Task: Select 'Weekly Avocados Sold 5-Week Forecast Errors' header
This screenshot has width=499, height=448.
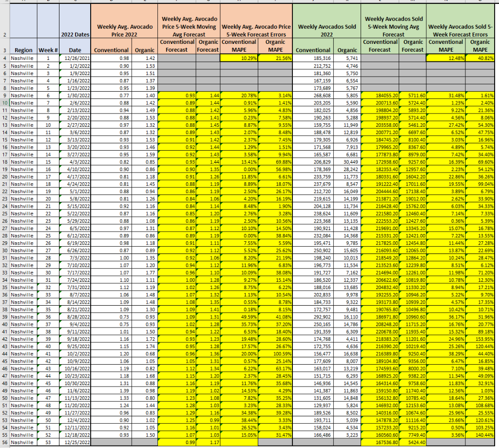Action: tap(460, 20)
